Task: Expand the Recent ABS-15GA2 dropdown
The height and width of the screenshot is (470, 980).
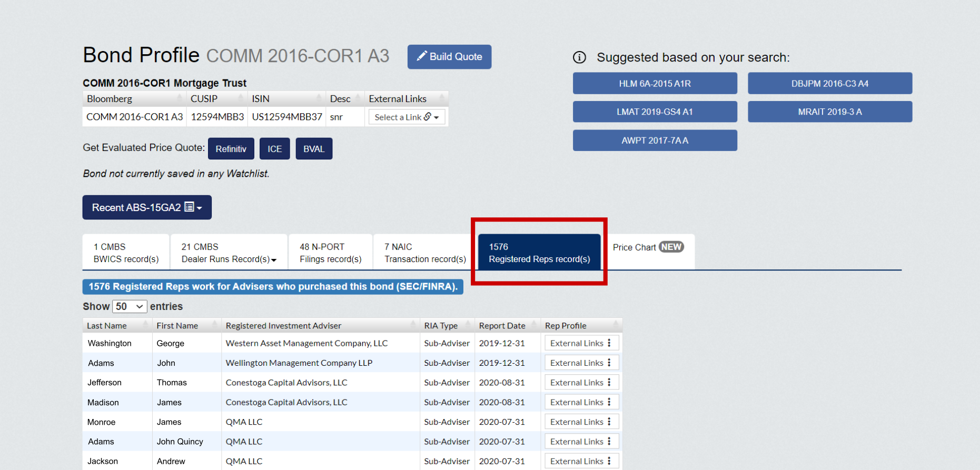Action: click(147, 207)
